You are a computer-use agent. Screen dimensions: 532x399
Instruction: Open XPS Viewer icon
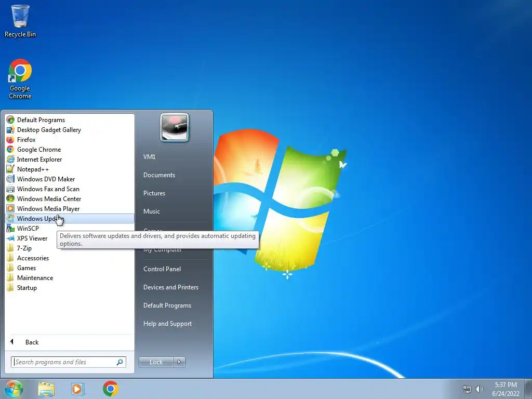coord(10,238)
